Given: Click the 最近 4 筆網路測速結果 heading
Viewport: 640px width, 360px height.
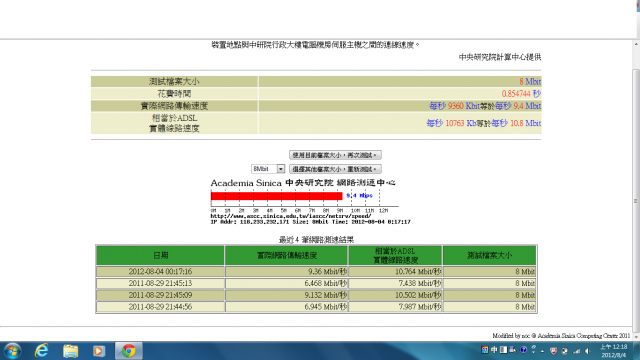Looking at the screenshot, I should click(316, 240).
